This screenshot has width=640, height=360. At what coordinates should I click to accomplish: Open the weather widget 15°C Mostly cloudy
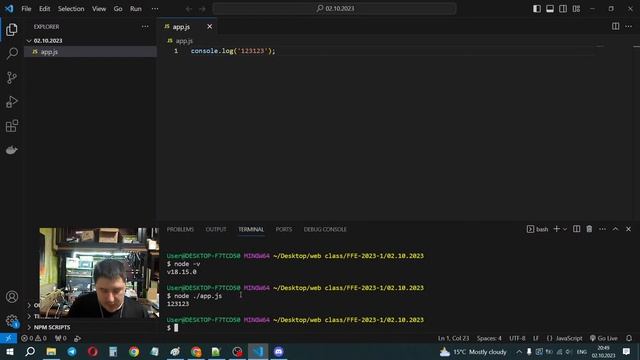(473, 351)
